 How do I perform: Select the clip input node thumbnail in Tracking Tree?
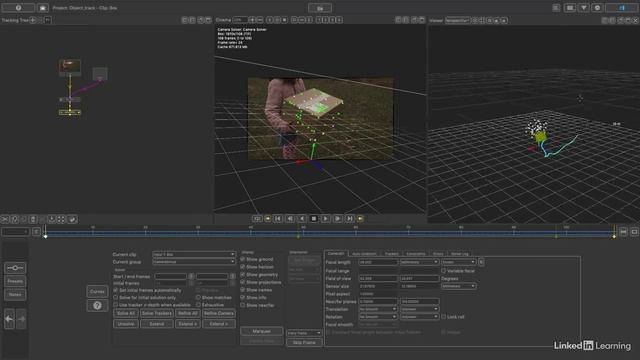coord(70,67)
